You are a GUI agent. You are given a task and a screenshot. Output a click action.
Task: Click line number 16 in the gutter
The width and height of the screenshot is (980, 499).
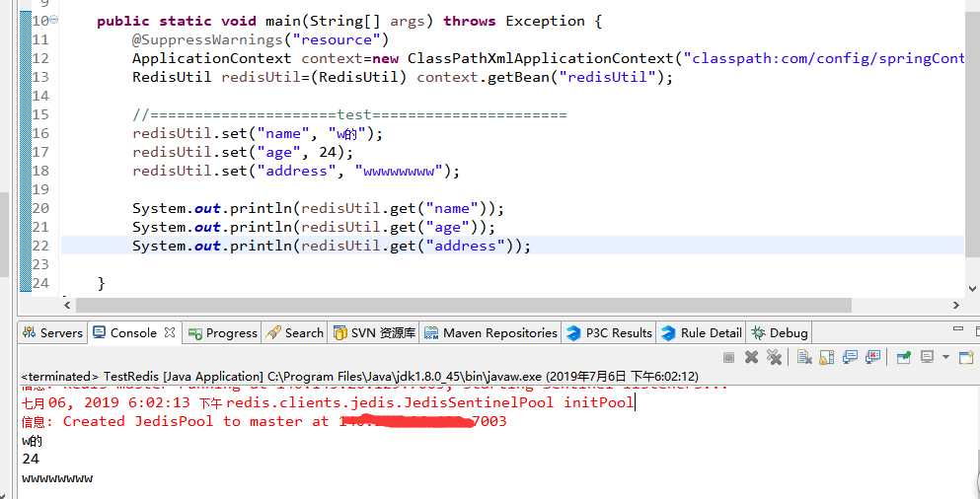tap(40, 133)
